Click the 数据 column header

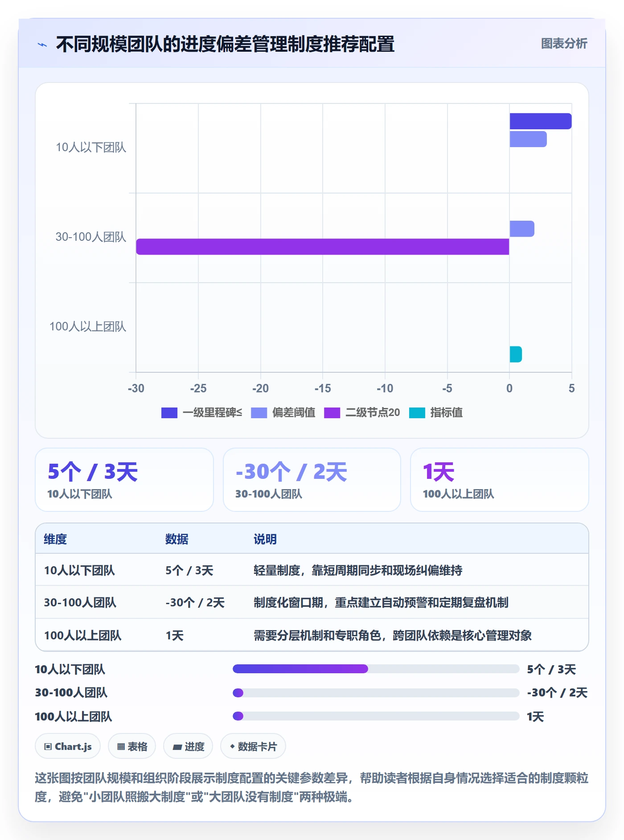click(x=177, y=539)
